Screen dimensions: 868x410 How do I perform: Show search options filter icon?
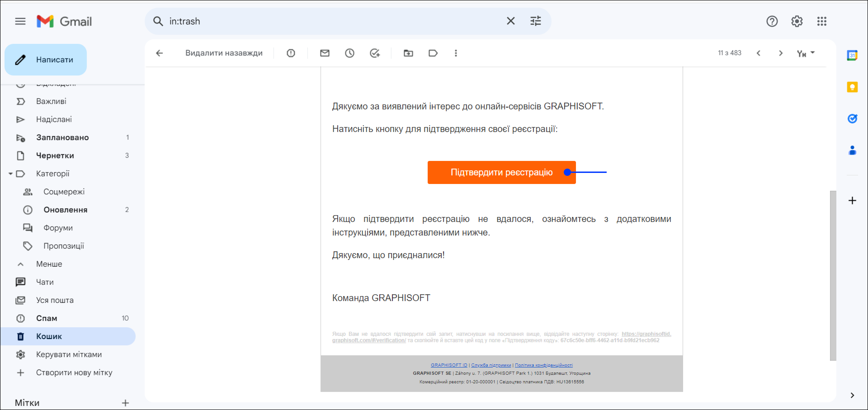click(535, 21)
